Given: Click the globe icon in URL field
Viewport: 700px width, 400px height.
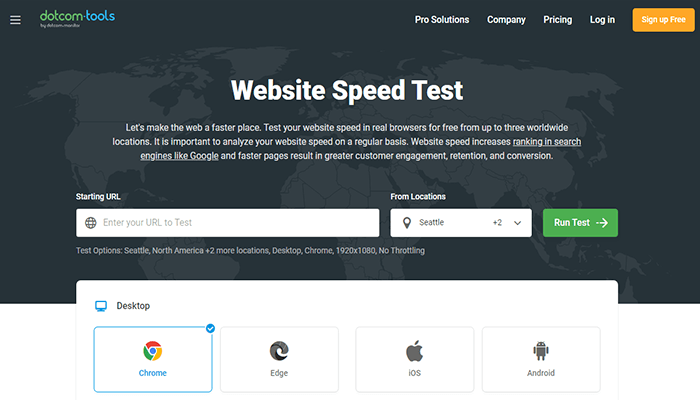Looking at the screenshot, I should tap(91, 223).
